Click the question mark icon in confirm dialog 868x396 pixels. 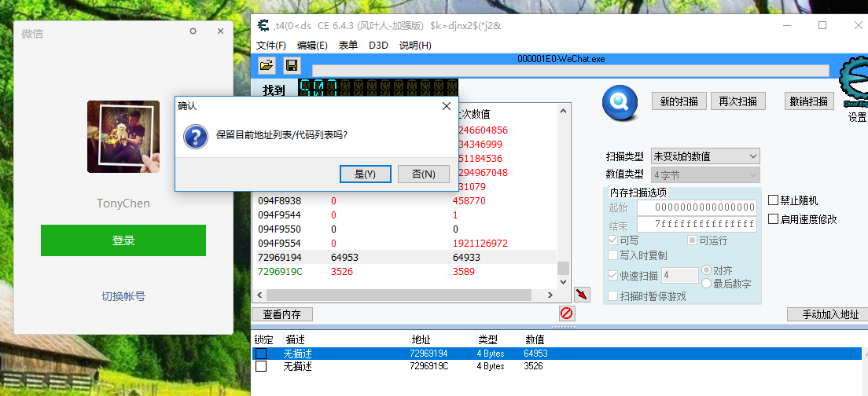(196, 136)
